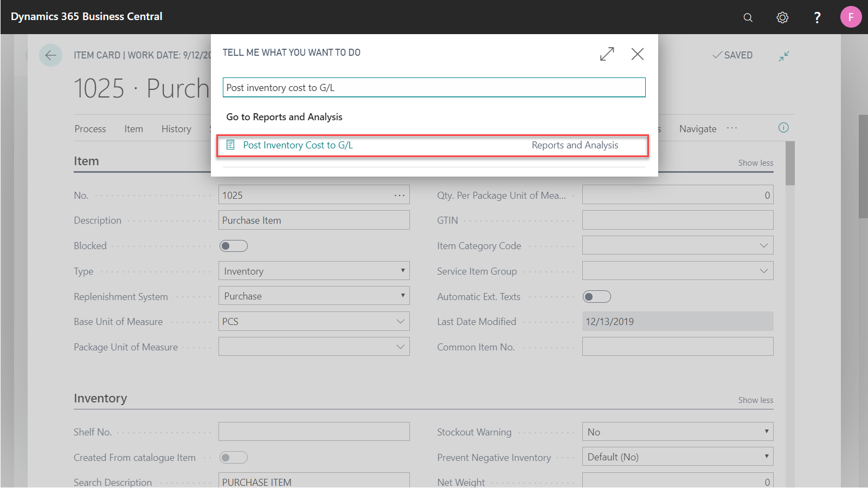This screenshot has width=868, height=488.
Task: Open the ellipsis lookup in the No. field
Action: tap(400, 195)
